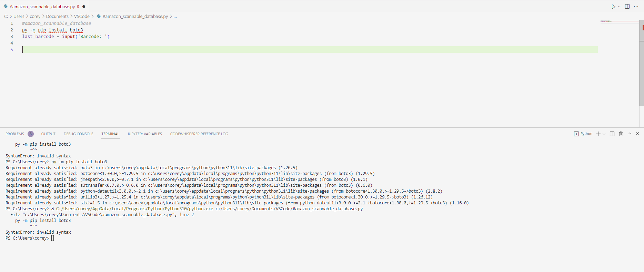
Task: Split the editor to the right
Action: pos(627,7)
